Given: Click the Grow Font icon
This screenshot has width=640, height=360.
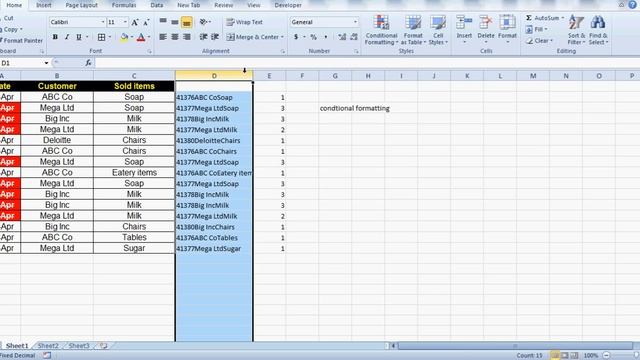Looking at the screenshot, I should pos(135,22).
